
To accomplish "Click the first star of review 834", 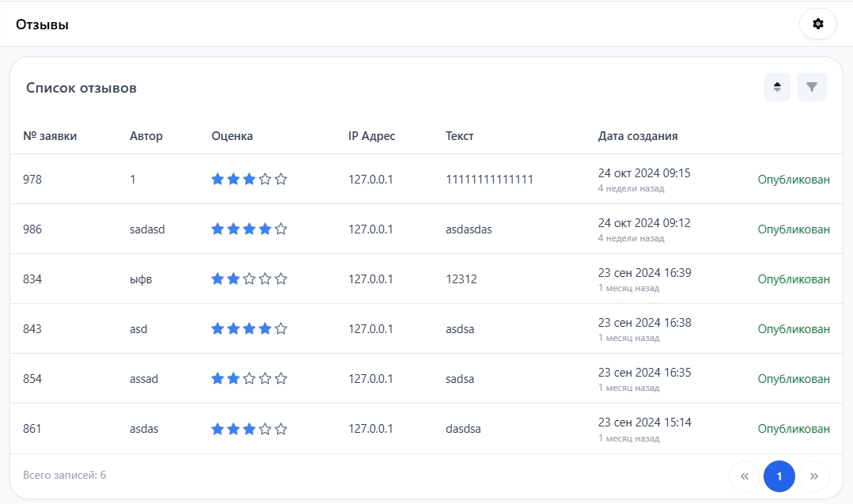I will pyautogui.click(x=218, y=279).
